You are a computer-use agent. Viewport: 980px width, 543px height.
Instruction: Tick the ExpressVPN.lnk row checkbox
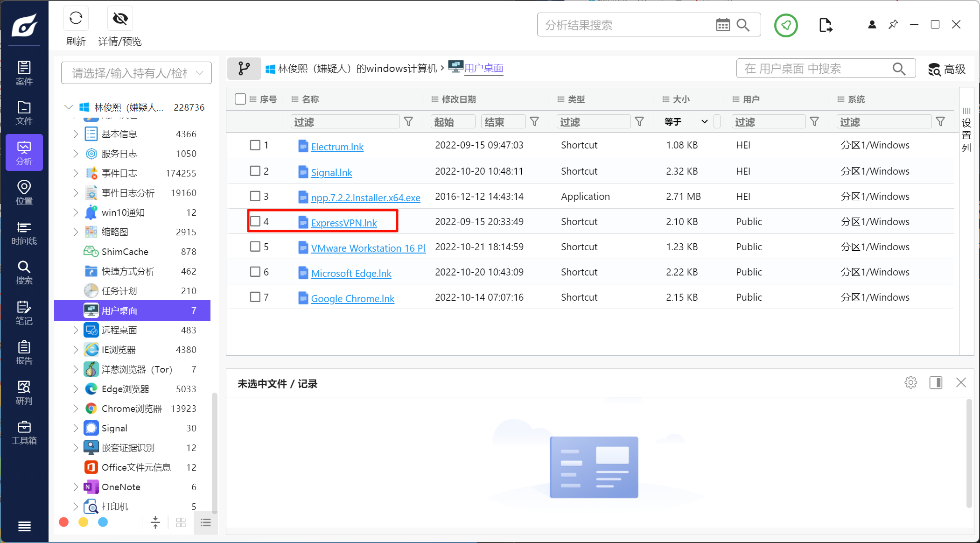click(255, 221)
